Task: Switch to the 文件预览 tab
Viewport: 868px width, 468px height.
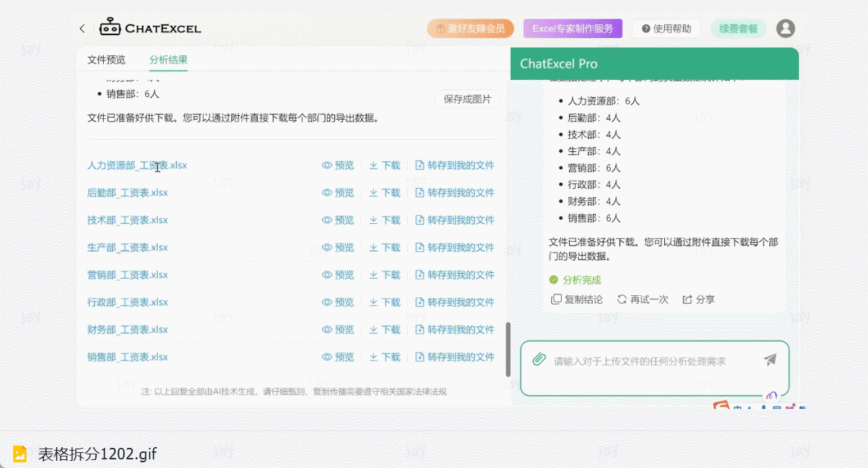Action: tap(106, 60)
